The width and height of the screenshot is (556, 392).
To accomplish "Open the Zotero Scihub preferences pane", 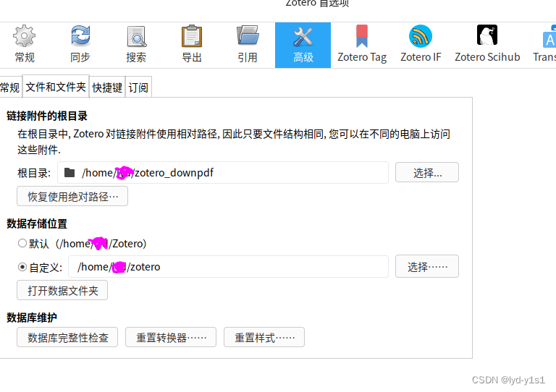I will click(487, 45).
